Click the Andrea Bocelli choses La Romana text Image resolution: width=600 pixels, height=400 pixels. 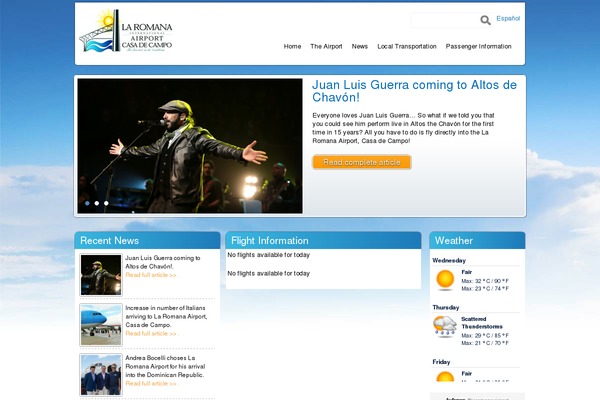[x=165, y=366]
